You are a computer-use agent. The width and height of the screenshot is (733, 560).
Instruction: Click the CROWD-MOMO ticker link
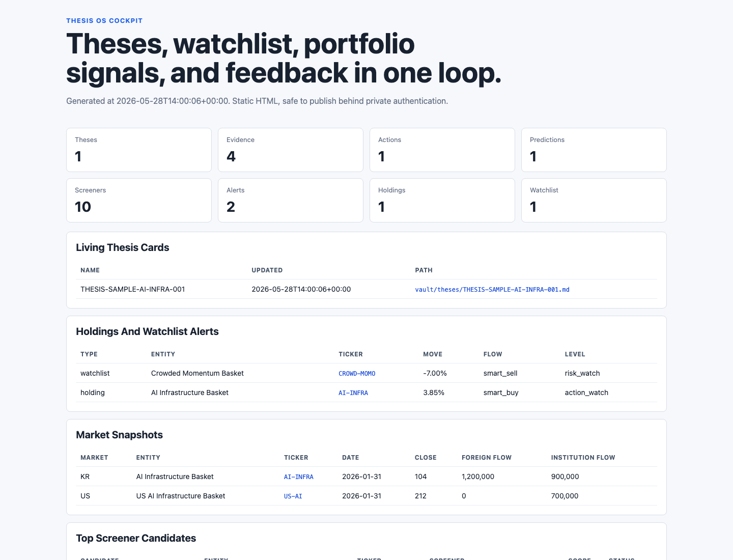(x=357, y=373)
